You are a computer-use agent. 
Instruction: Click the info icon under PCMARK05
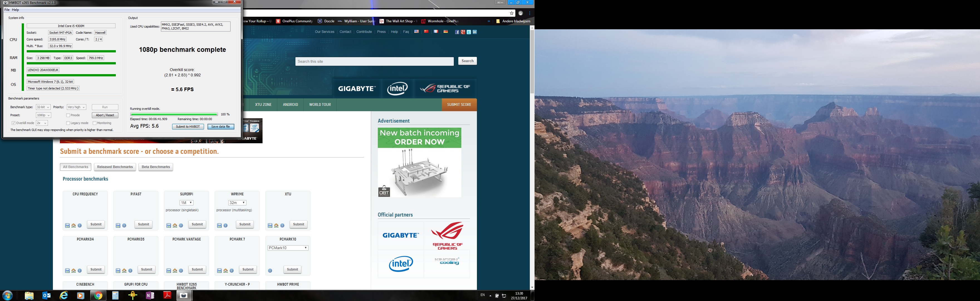click(x=130, y=271)
